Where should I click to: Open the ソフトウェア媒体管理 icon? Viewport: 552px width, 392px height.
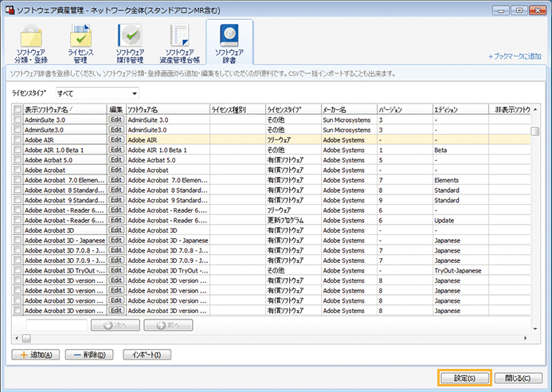[x=130, y=44]
